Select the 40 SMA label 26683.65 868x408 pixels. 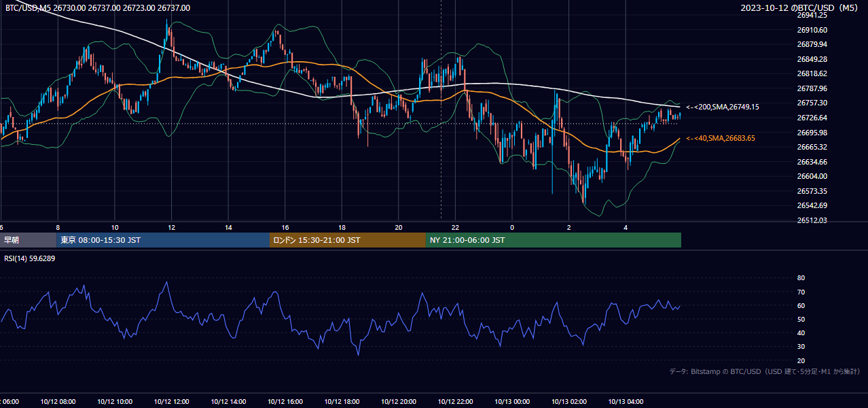coord(721,139)
